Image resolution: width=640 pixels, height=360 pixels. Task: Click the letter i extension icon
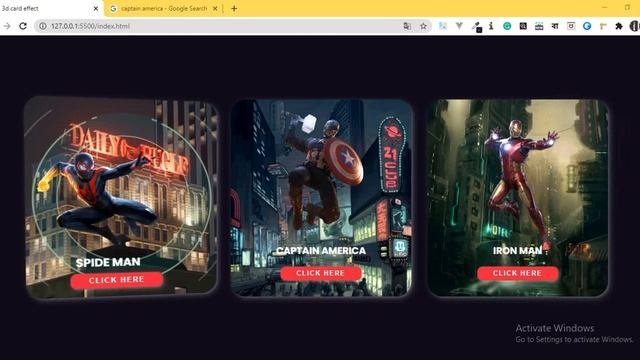[491, 26]
